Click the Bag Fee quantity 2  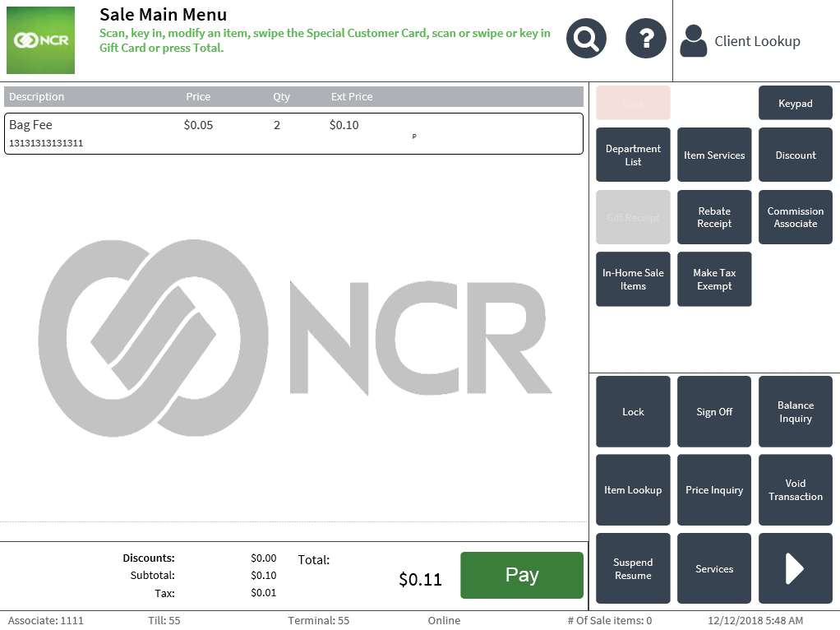pyautogui.click(x=277, y=125)
